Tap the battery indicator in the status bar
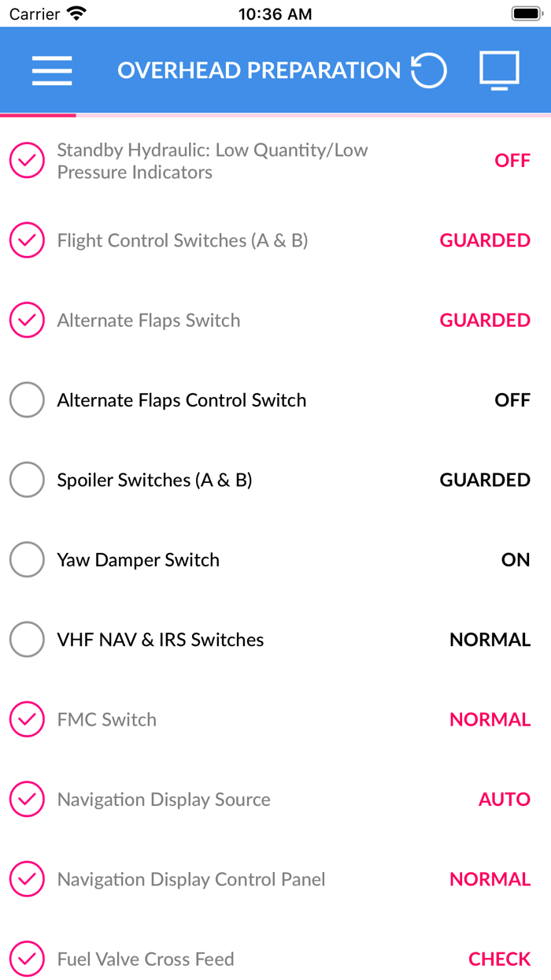This screenshot has width=551, height=980. (524, 12)
